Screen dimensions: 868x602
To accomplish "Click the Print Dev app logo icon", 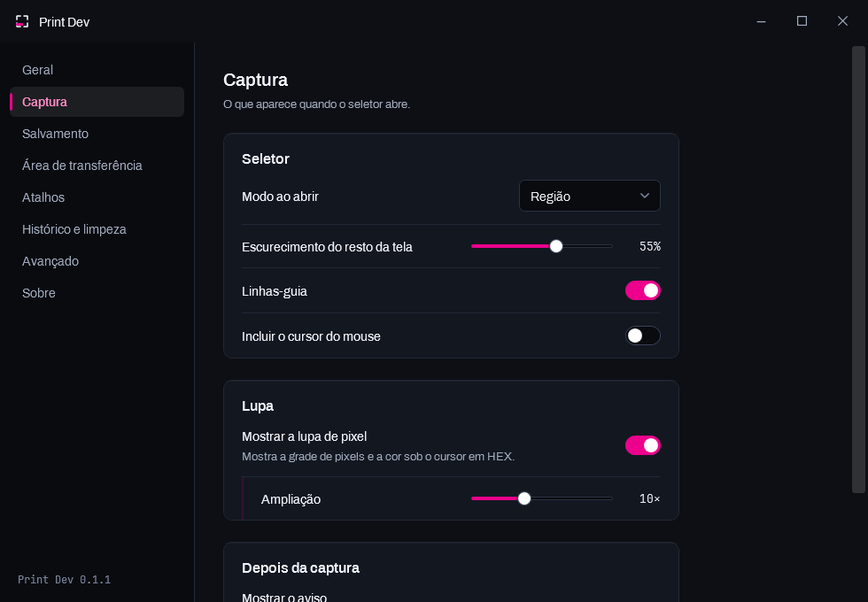I will tap(22, 21).
